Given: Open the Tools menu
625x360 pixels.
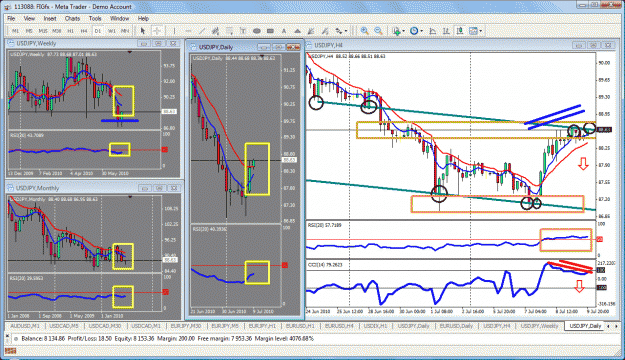Looking at the screenshot, I should (x=95, y=18).
